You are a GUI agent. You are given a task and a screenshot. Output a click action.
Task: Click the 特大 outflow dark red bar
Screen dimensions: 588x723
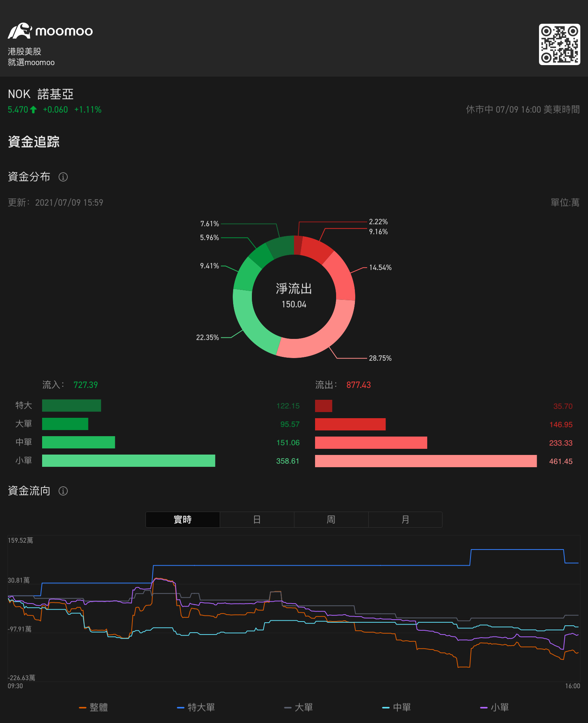(x=323, y=406)
